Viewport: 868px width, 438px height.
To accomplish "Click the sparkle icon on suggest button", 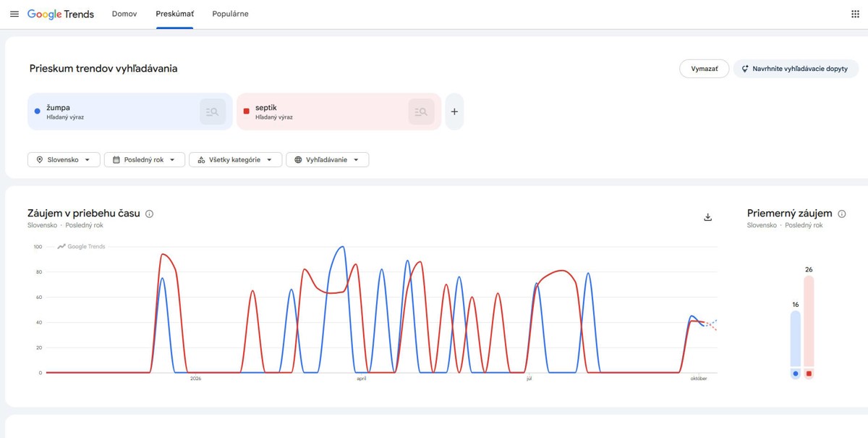I will point(745,69).
